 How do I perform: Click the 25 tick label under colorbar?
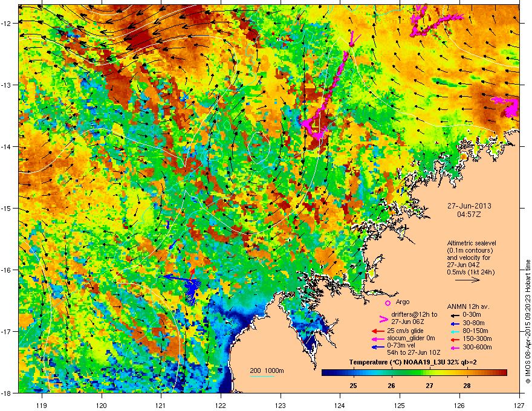point(353,386)
